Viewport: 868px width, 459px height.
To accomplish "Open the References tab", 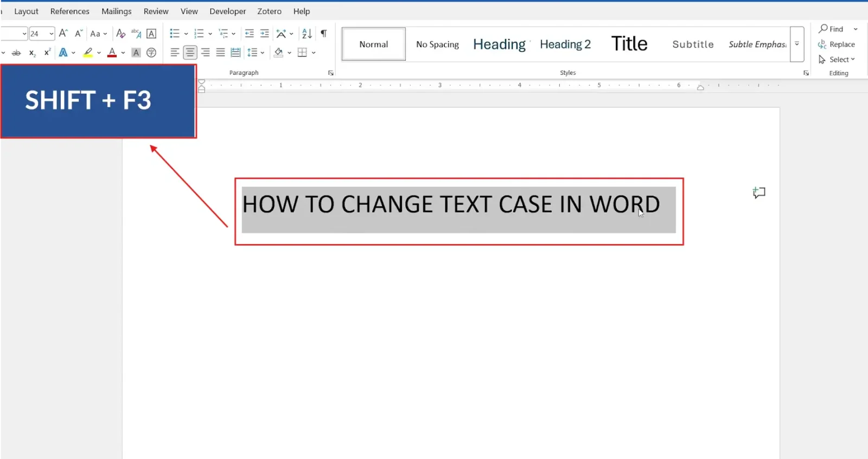I will click(70, 11).
